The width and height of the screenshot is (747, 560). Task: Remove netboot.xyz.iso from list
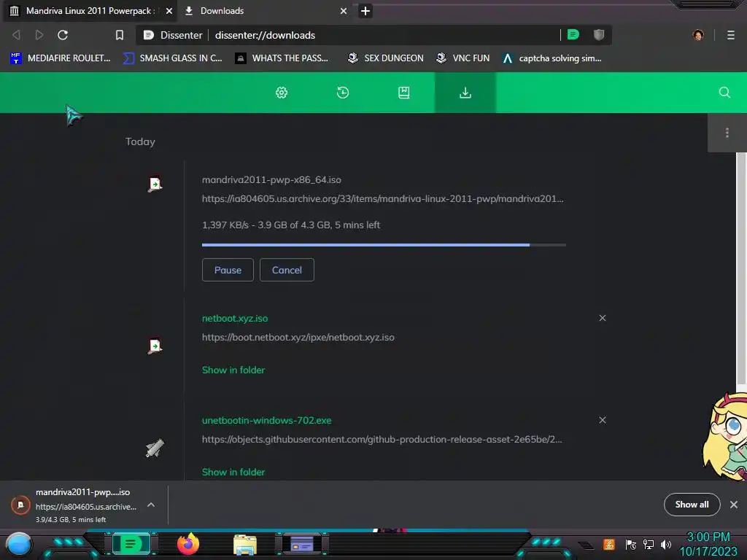tap(603, 318)
